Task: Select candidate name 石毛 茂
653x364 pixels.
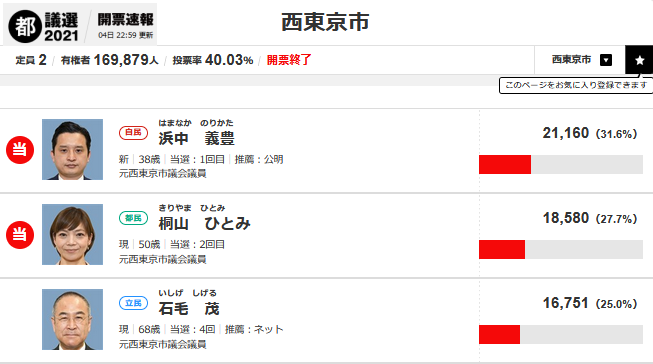Action: pyautogui.click(x=189, y=309)
